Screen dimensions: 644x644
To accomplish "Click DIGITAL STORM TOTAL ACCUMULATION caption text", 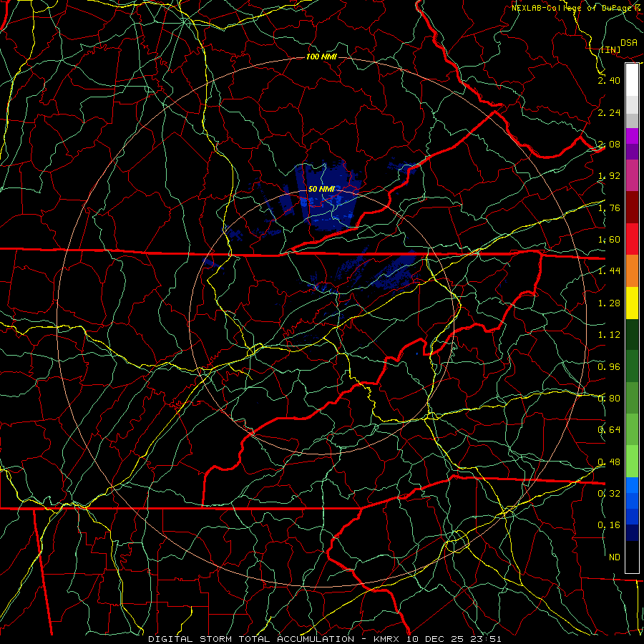I will point(251,639).
